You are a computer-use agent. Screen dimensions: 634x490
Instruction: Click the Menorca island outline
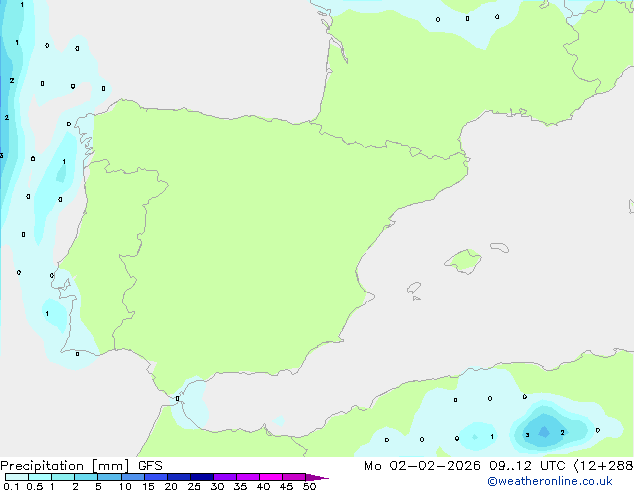(500, 247)
